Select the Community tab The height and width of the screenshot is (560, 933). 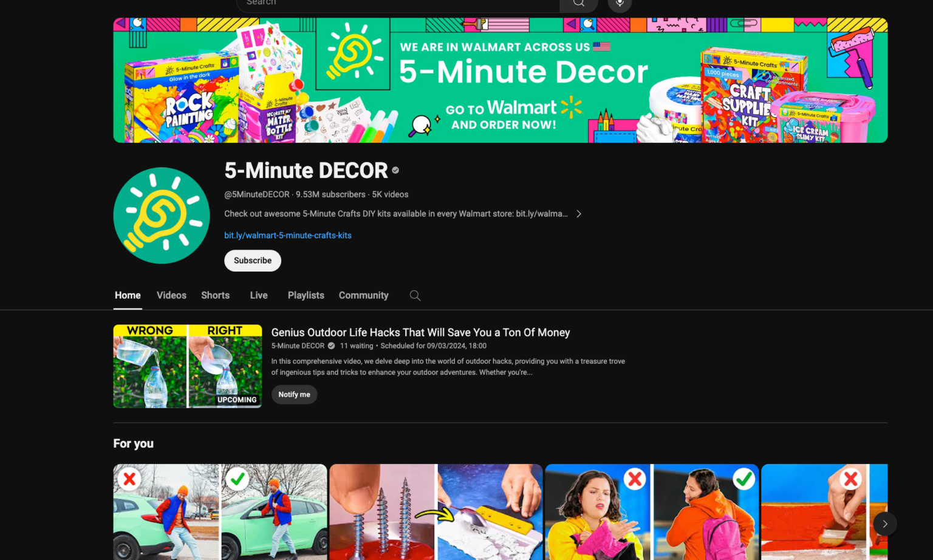pos(363,295)
